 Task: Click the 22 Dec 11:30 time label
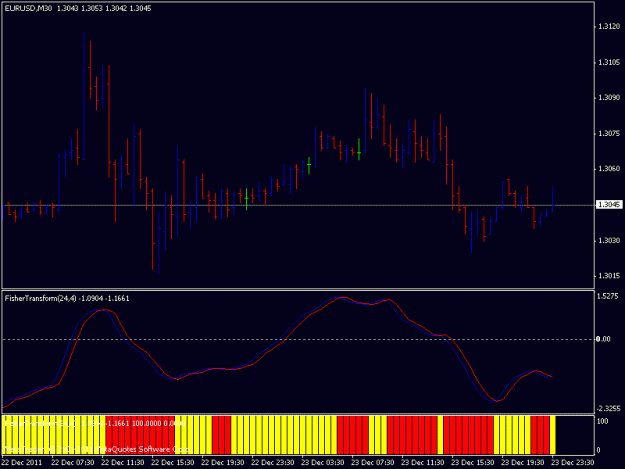123,462
